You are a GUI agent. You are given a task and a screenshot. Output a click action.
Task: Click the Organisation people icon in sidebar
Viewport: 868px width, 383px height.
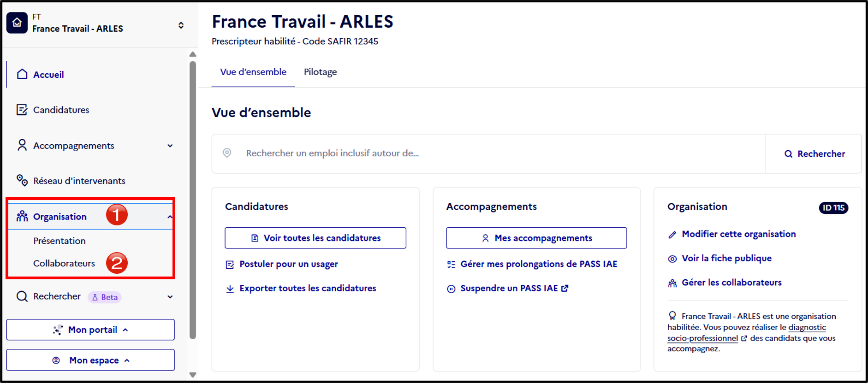click(22, 216)
